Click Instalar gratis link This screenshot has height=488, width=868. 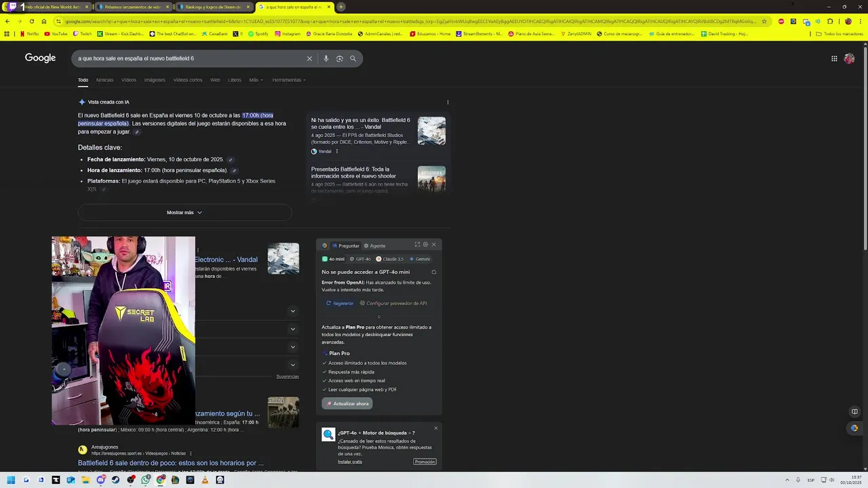(350, 462)
